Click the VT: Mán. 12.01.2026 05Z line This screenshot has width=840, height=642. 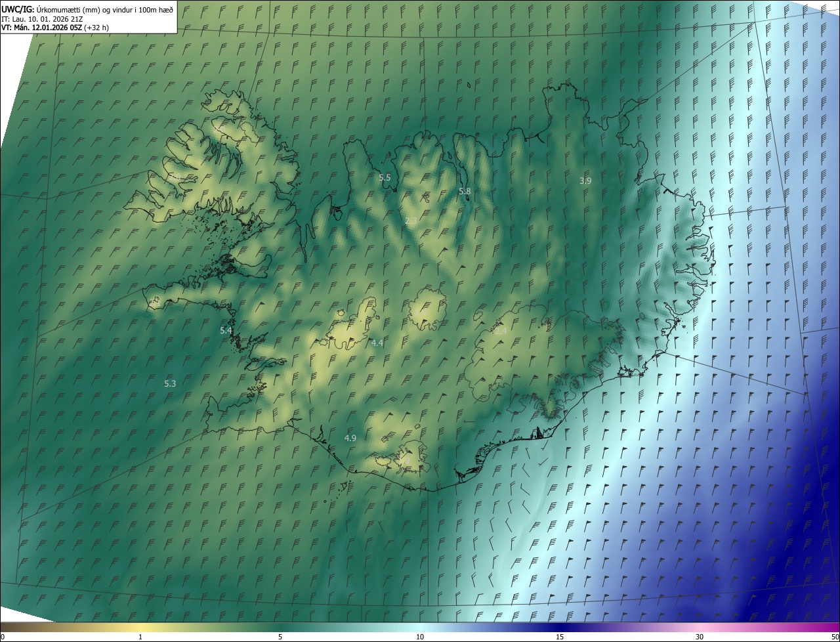56,28
